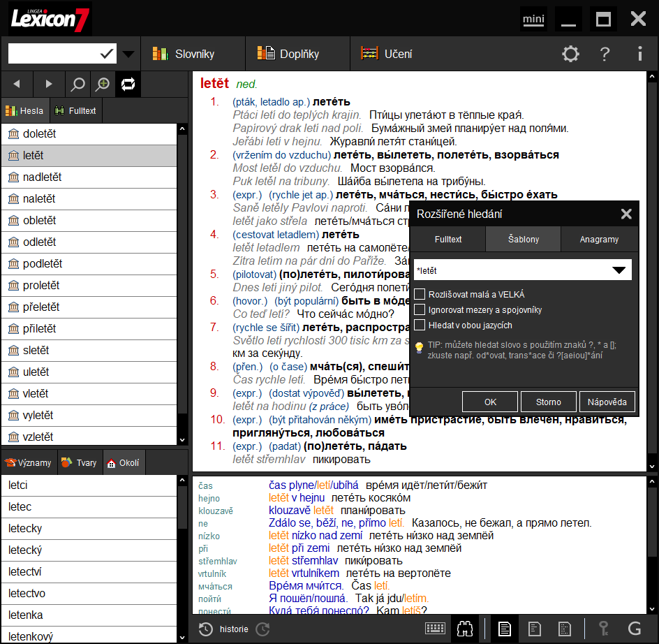
Task: Select the Anagramy tab in the dialog
Action: pos(599,239)
